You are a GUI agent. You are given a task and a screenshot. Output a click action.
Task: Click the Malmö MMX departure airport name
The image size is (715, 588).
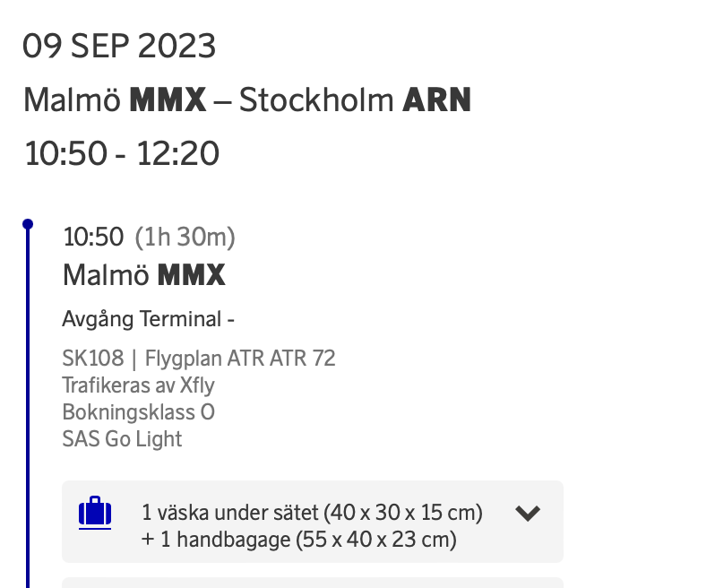tap(143, 274)
